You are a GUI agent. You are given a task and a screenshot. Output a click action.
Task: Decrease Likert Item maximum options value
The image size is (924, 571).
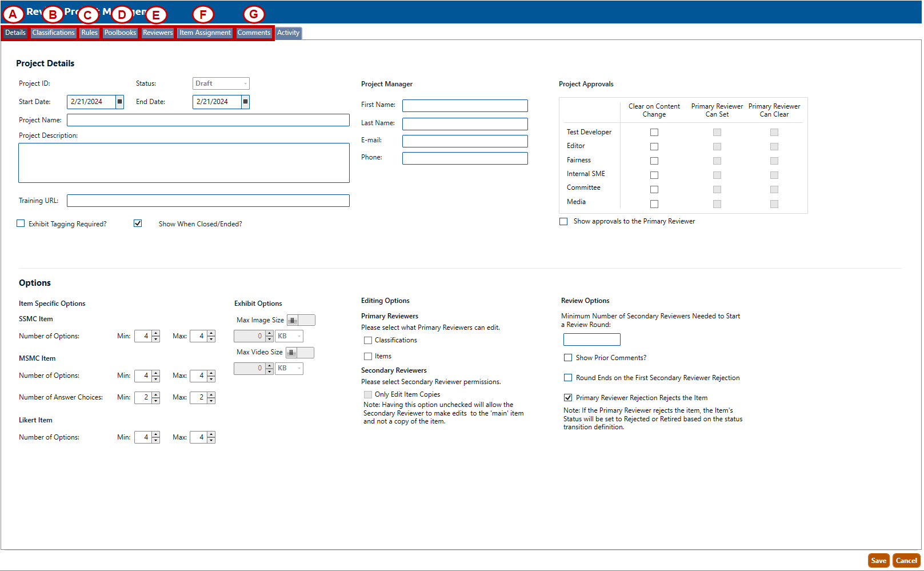click(x=211, y=440)
